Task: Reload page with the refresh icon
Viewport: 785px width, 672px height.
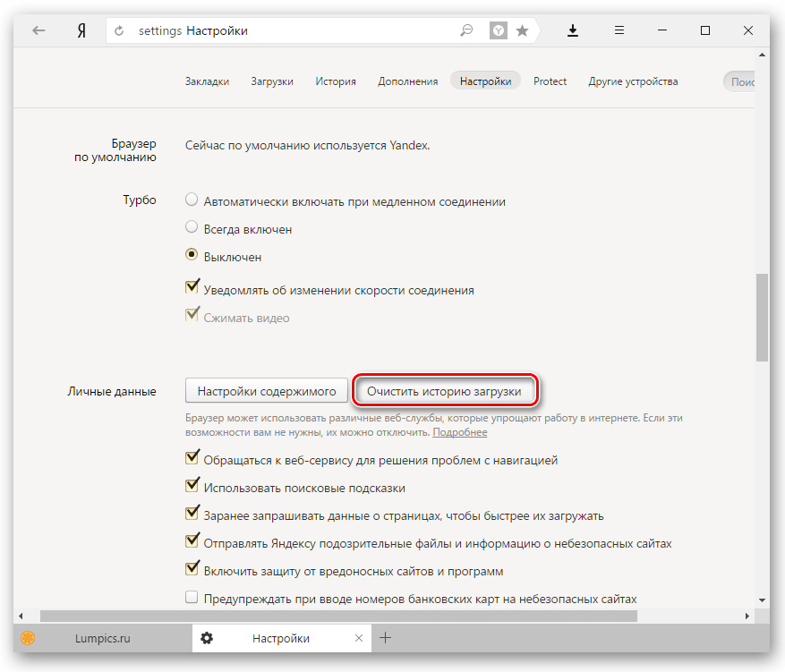Action: [119, 30]
